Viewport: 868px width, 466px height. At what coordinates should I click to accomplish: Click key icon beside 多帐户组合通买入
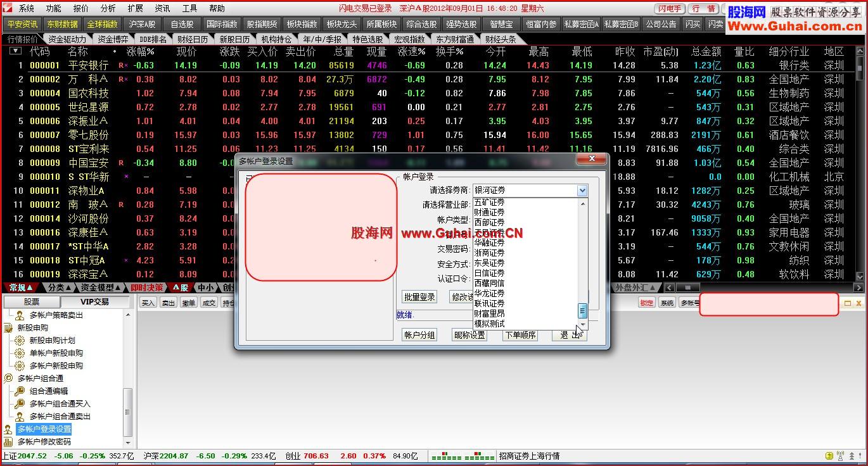tap(20, 403)
